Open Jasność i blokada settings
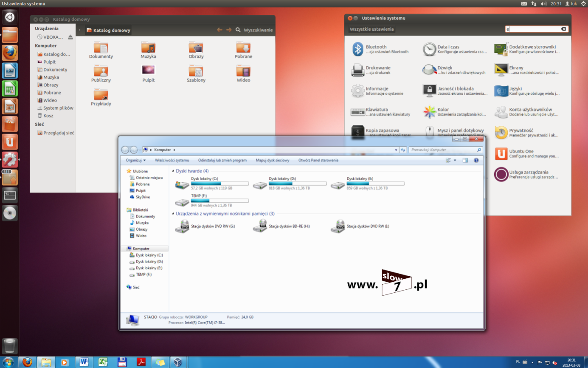588x368 pixels. (430, 91)
